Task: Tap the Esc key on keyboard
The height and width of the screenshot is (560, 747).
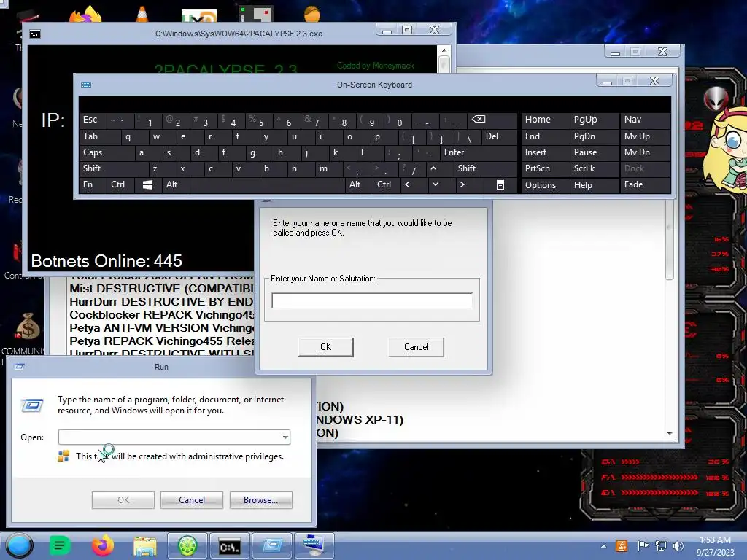Action: coord(93,120)
